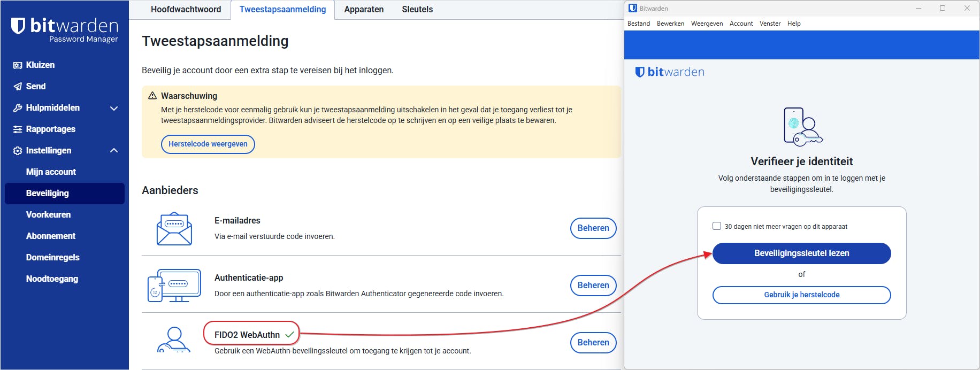This screenshot has width=980, height=370.
Task: Click the Waarschuwing warning triangle icon
Action: click(152, 96)
